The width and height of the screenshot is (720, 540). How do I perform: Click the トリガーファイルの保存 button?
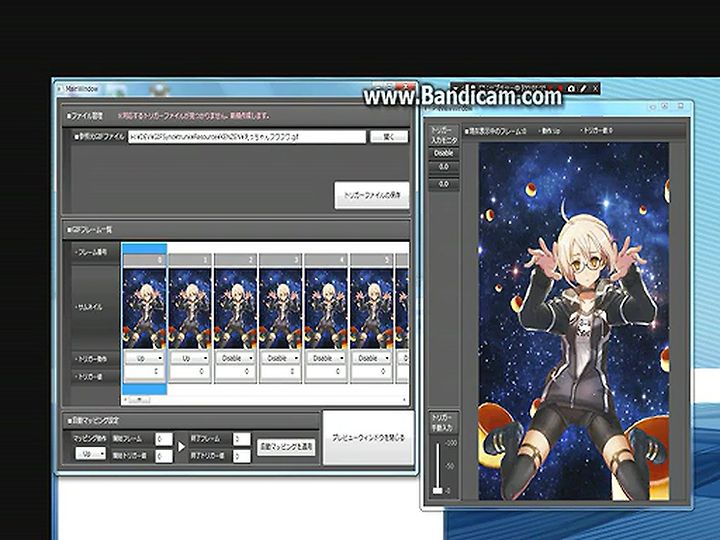(372, 195)
